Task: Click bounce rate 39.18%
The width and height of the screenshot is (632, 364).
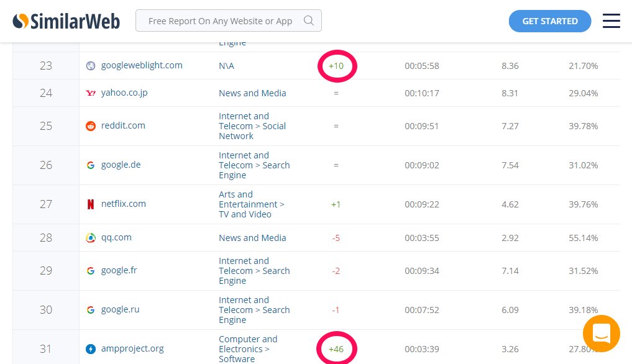Action: pyautogui.click(x=584, y=311)
